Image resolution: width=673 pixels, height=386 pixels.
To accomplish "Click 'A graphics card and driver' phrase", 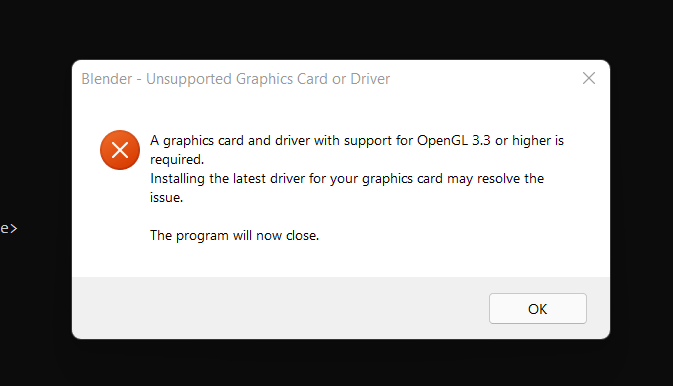I will pyautogui.click(x=230, y=140).
